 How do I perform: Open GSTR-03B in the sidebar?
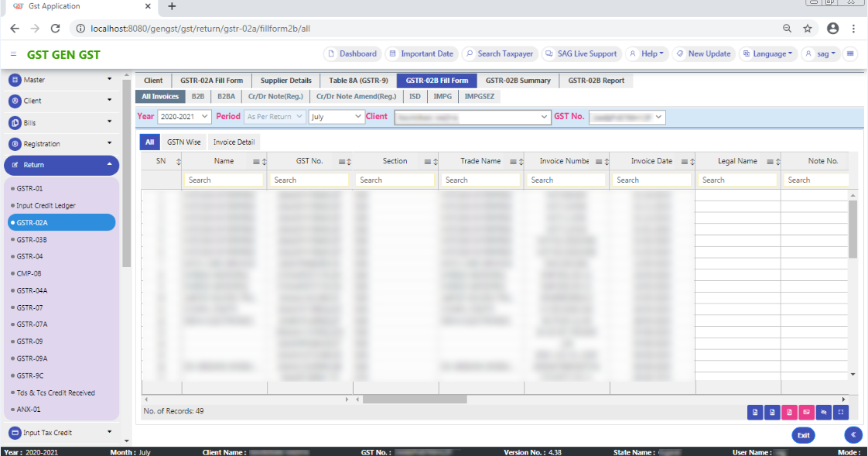(x=32, y=240)
